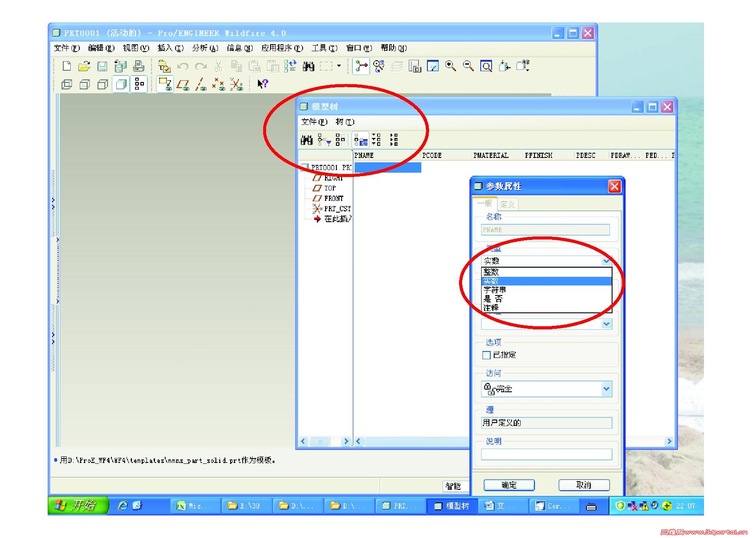Toggle the tree column display icon in 模型树
This screenshot has height=538, width=756.
(361, 140)
